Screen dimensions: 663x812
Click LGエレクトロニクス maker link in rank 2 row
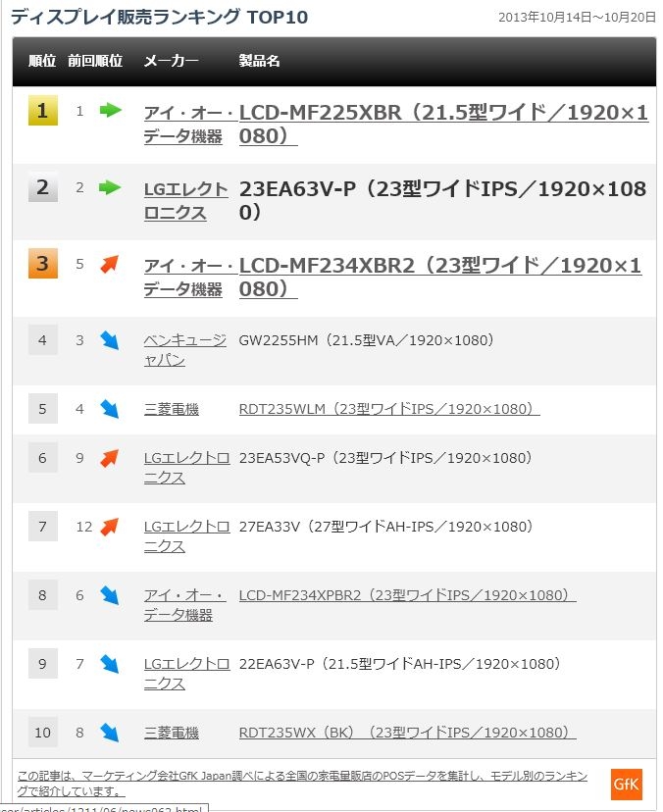(185, 200)
